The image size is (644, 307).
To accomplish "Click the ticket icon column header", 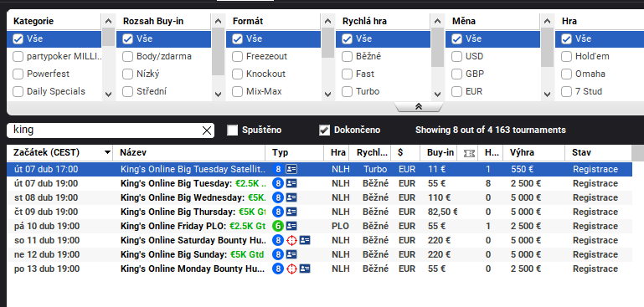I will point(469,153).
